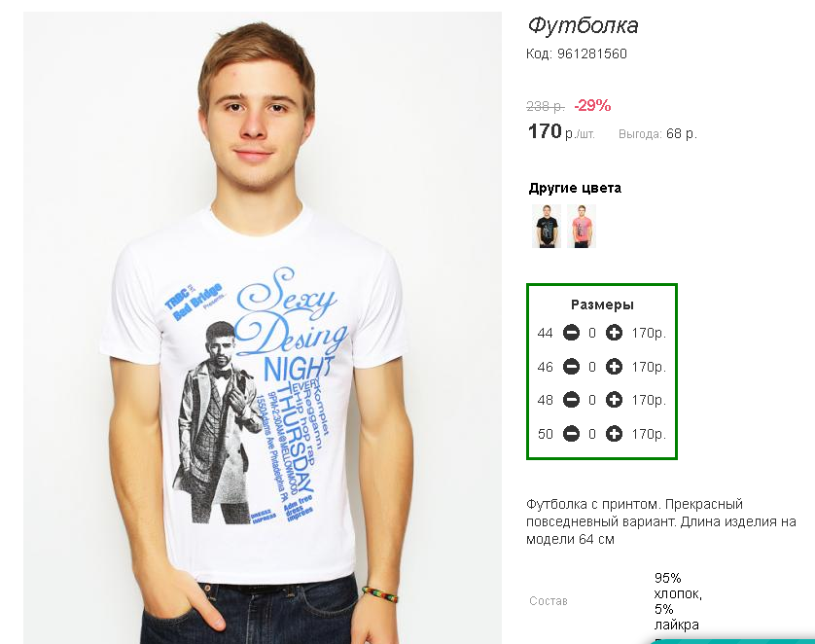Increase quantity for size 50
This screenshot has width=815, height=644.
pyautogui.click(x=614, y=434)
